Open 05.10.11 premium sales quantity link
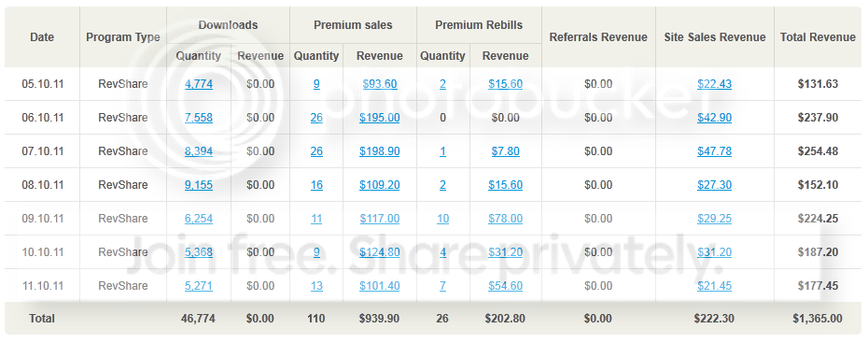This screenshot has height=343, width=868. pos(316,84)
